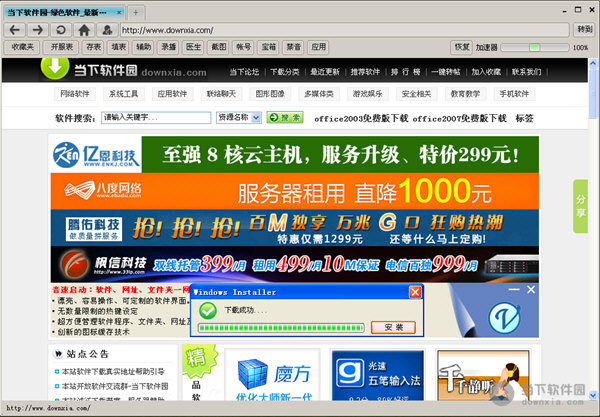The height and width of the screenshot is (417, 600).
Task: Reload the page with the refresh icon
Action: point(61,29)
